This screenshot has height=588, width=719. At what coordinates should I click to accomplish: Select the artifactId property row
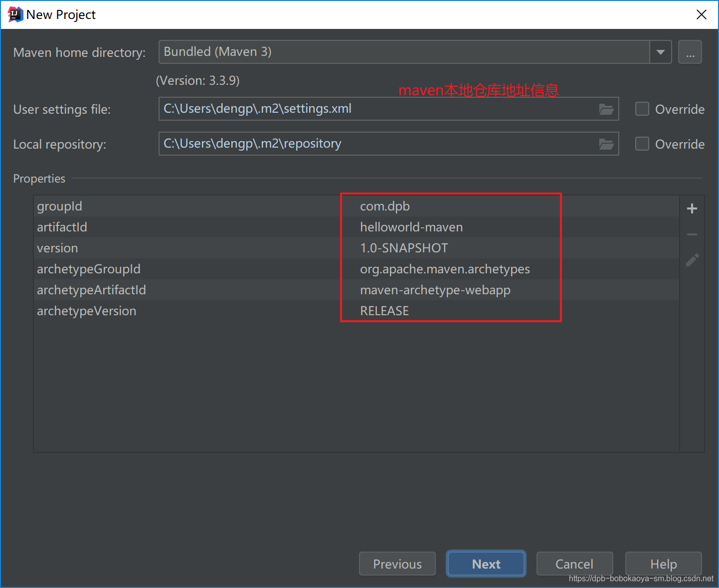tap(357, 227)
